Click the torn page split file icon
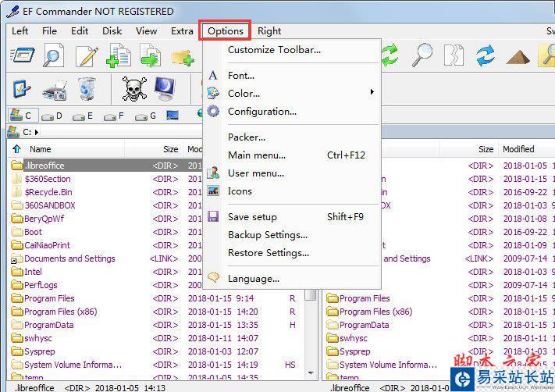 [454, 55]
